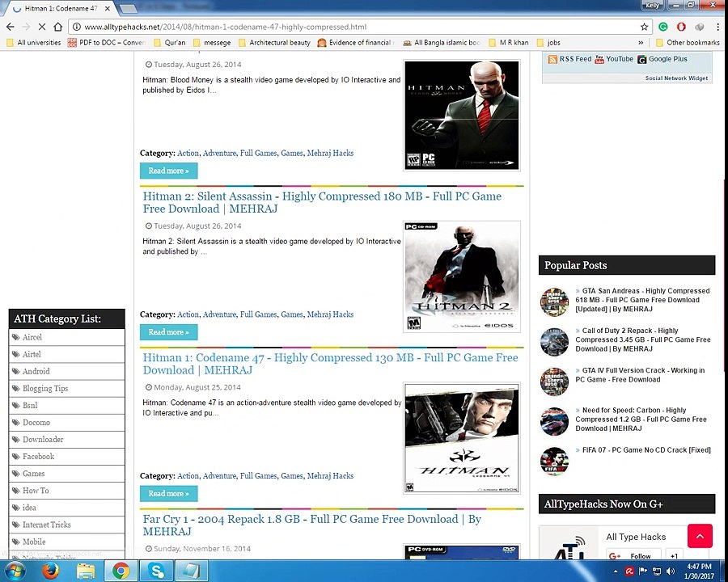The width and height of the screenshot is (728, 582).
Task: Click the Hitman 2 cover image
Action: click(462, 276)
